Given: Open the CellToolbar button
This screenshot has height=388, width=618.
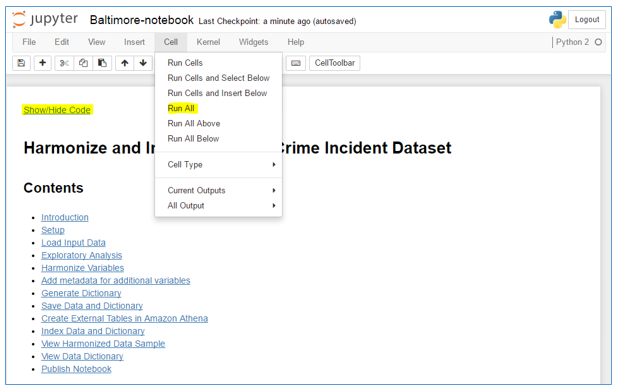Looking at the screenshot, I should (335, 63).
